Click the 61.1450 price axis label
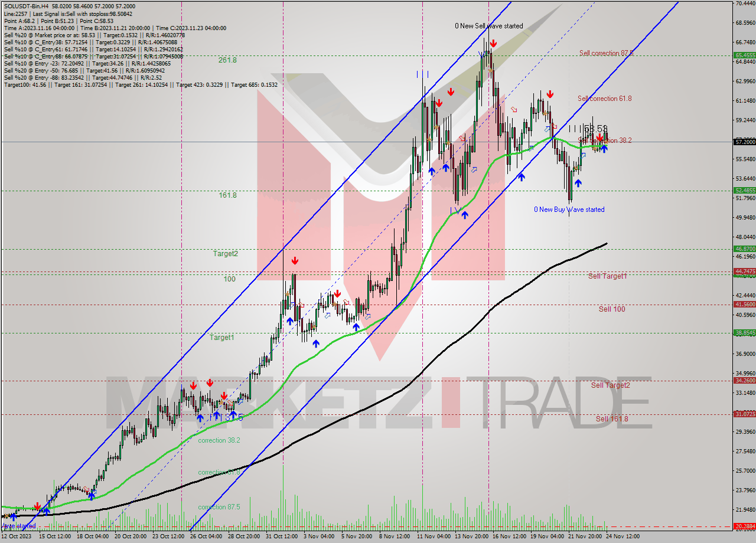 pyautogui.click(x=745, y=100)
